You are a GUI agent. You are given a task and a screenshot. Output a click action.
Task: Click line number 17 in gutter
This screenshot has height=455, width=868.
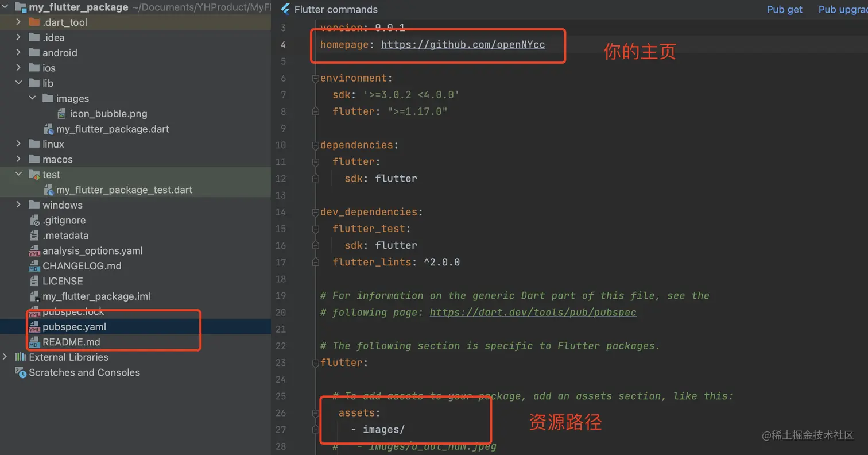tap(281, 262)
